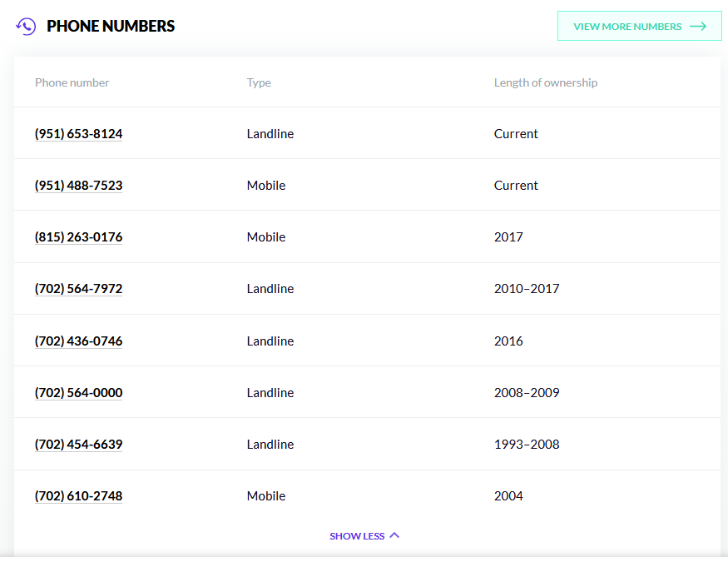Screen dimensions: 728x567
Task: Select the circular phone icon next to heading
Action: coord(25,26)
